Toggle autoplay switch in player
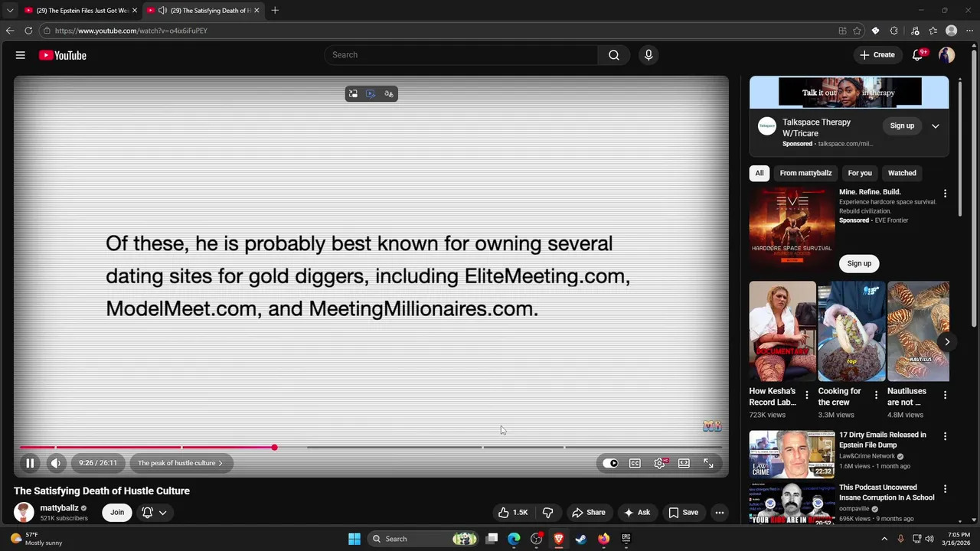This screenshot has width=980, height=551. point(610,463)
